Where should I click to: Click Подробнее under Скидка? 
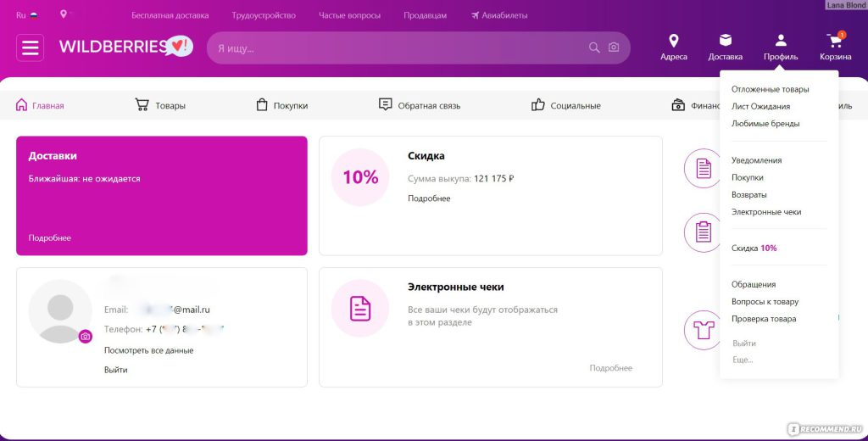pyautogui.click(x=429, y=198)
